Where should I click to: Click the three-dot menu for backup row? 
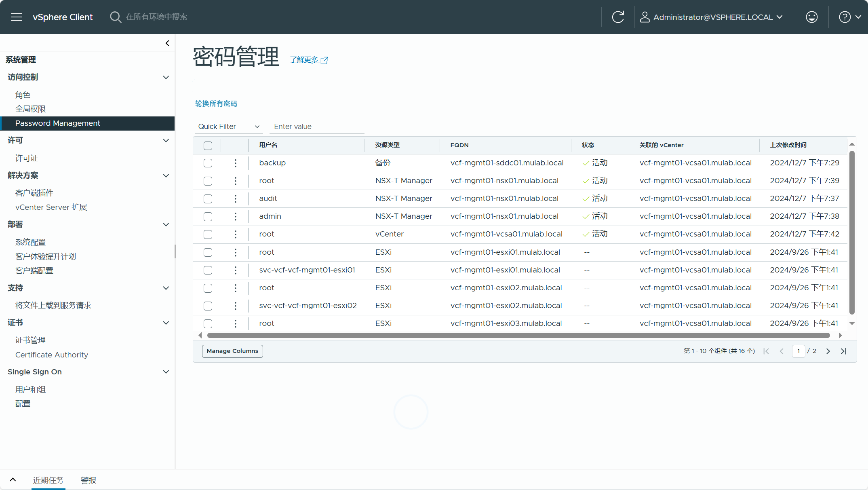click(x=236, y=163)
